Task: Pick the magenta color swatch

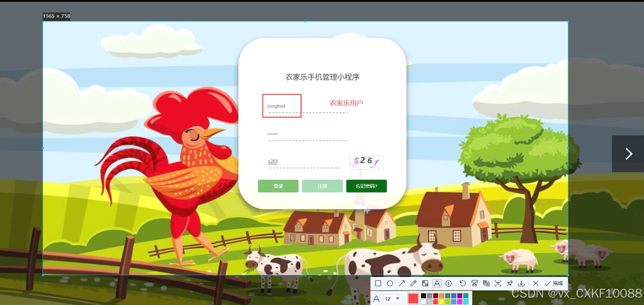Action: pyautogui.click(x=460, y=302)
